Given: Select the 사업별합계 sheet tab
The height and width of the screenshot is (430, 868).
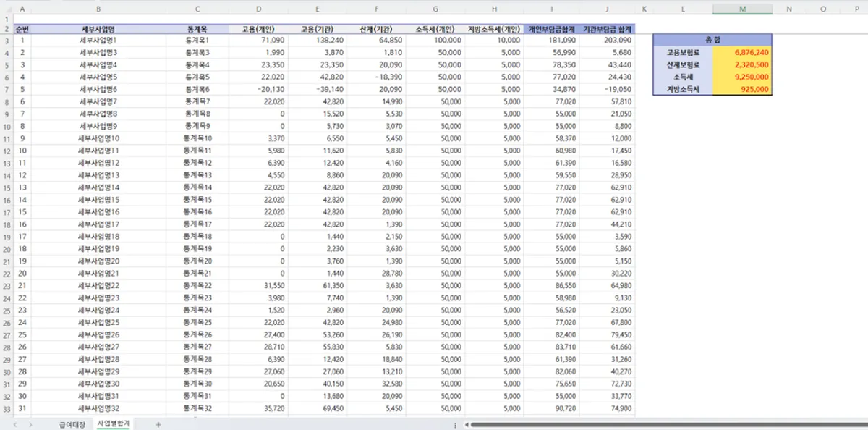Looking at the screenshot, I should (x=114, y=424).
